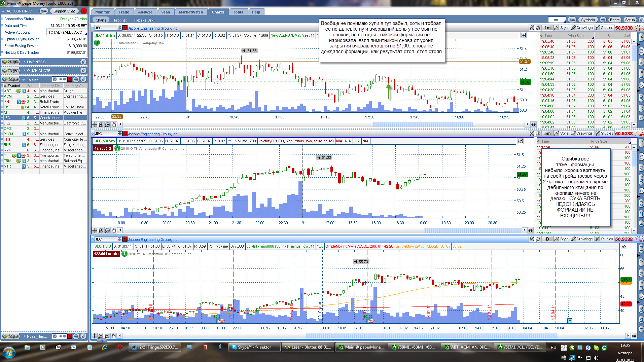Toggle the AT side panel button on the top chart
This screenshot has height=362, width=644.
[641, 62]
